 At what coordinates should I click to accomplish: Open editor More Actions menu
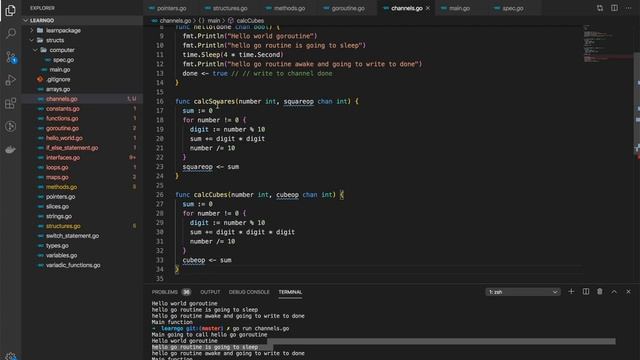(628, 8)
